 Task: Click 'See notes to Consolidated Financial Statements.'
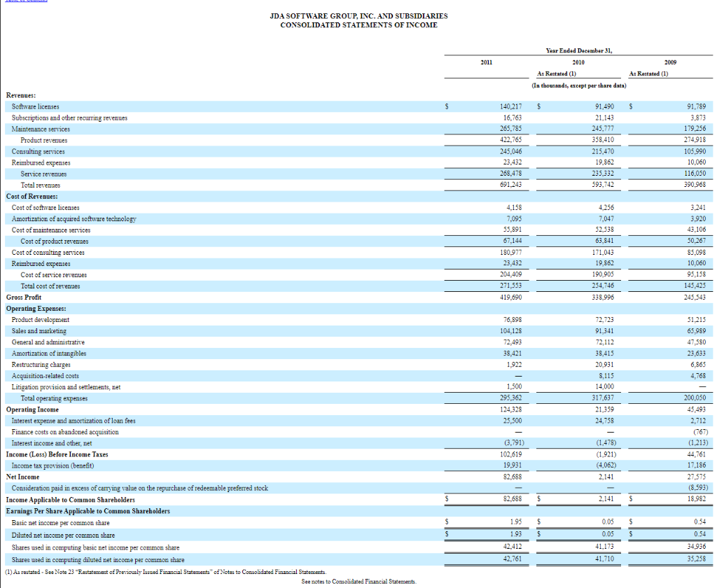tap(359, 582)
